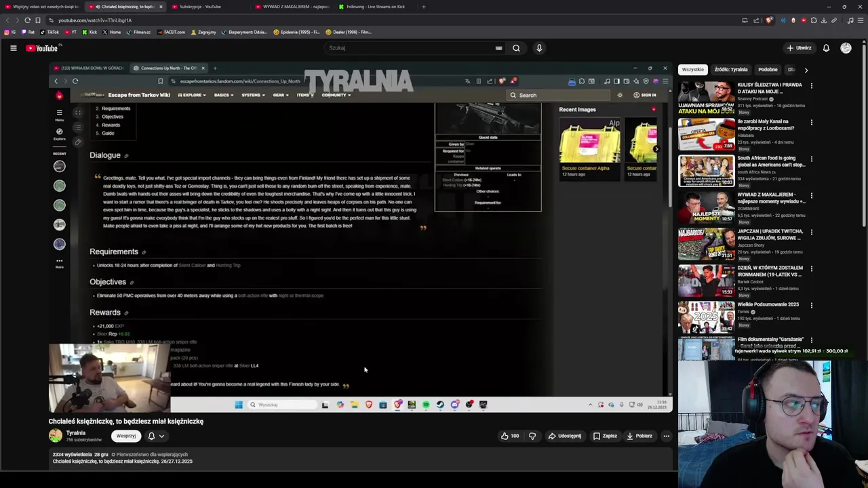Open options for Wielkie Podsumowanie 2025 video
Image resolution: width=868 pixels, height=488 pixels.
[811, 306]
